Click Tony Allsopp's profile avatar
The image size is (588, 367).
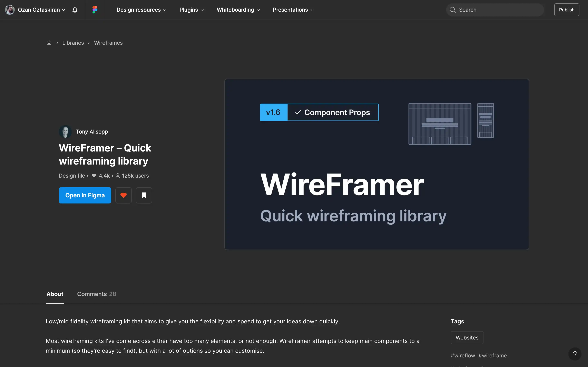(x=65, y=132)
